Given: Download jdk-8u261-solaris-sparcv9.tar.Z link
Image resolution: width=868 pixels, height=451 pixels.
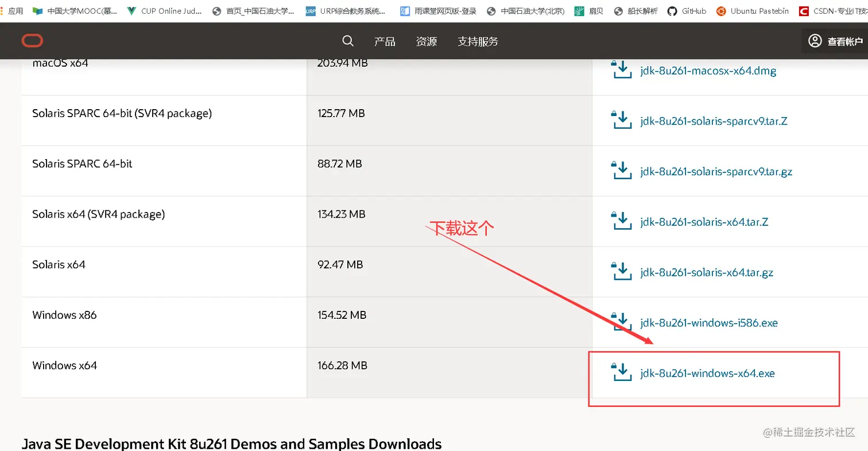Looking at the screenshot, I should pos(714,121).
